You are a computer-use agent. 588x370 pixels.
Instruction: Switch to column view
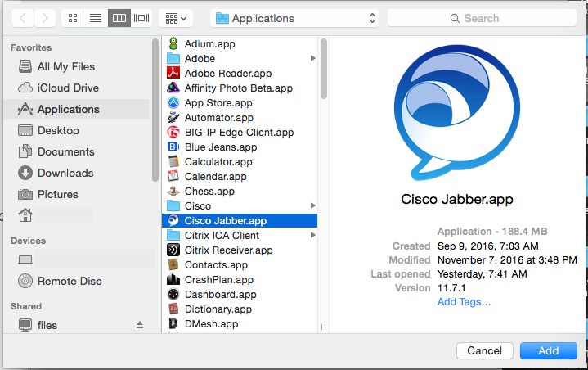[x=119, y=18]
